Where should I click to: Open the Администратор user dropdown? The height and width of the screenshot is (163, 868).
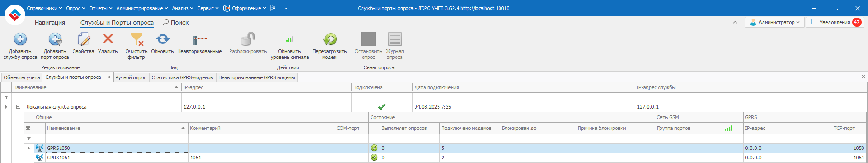coord(774,22)
